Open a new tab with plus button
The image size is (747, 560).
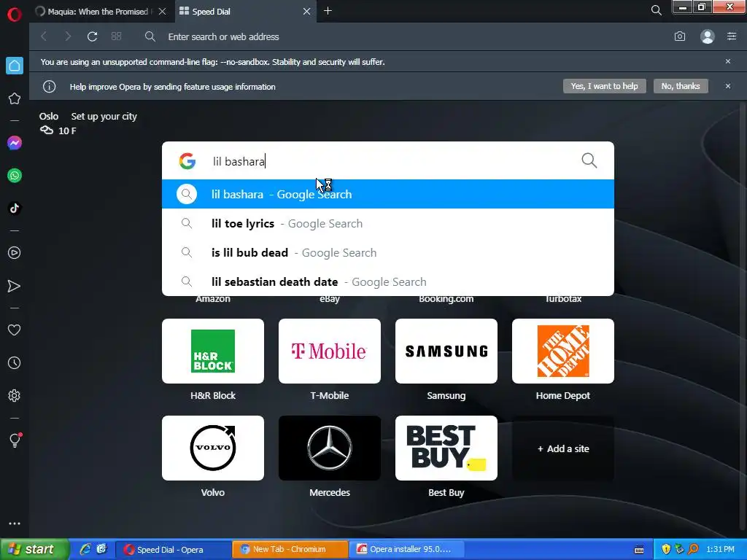pyautogui.click(x=328, y=11)
